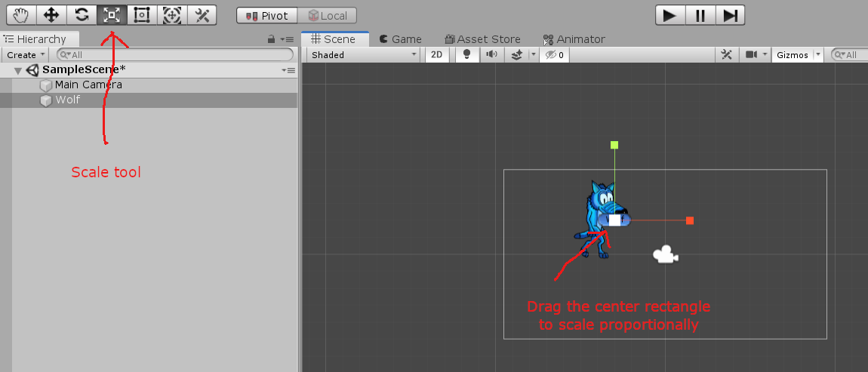Toggle hidden objects visibility counter

(554, 55)
